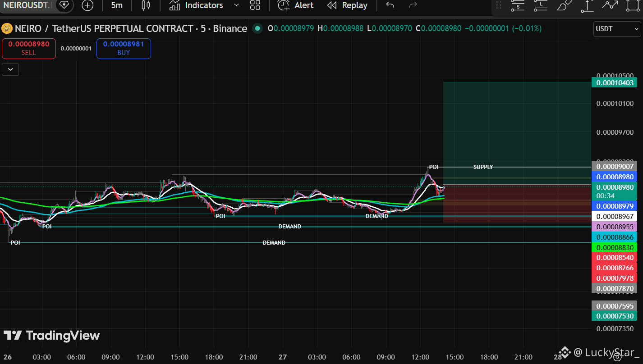Click the red 0.00007978 price label
Viewport: 643px width, 364px height.
pos(615,278)
